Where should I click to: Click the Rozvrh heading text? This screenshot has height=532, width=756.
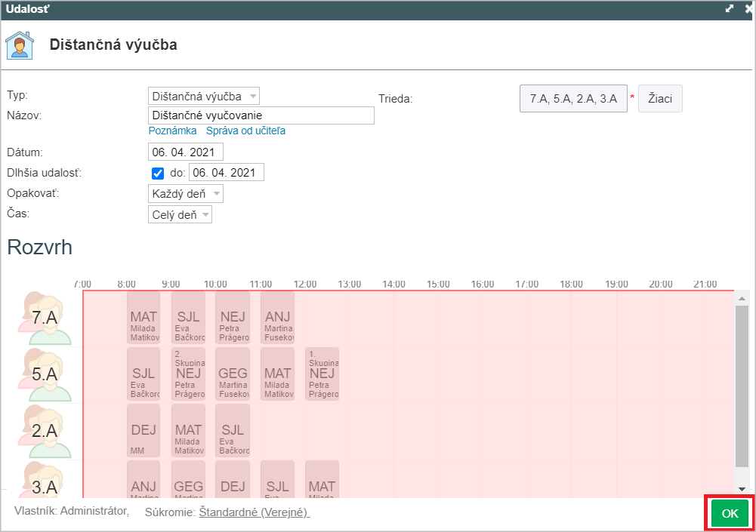39,248
